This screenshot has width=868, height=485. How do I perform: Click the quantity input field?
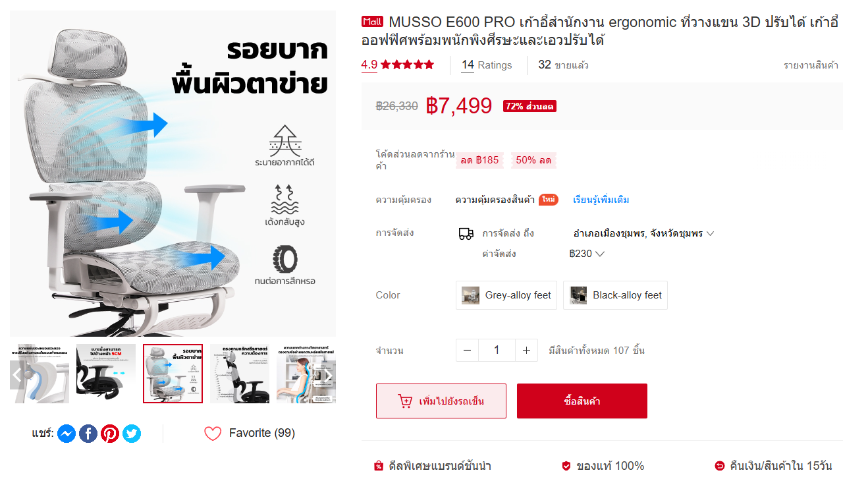click(497, 351)
